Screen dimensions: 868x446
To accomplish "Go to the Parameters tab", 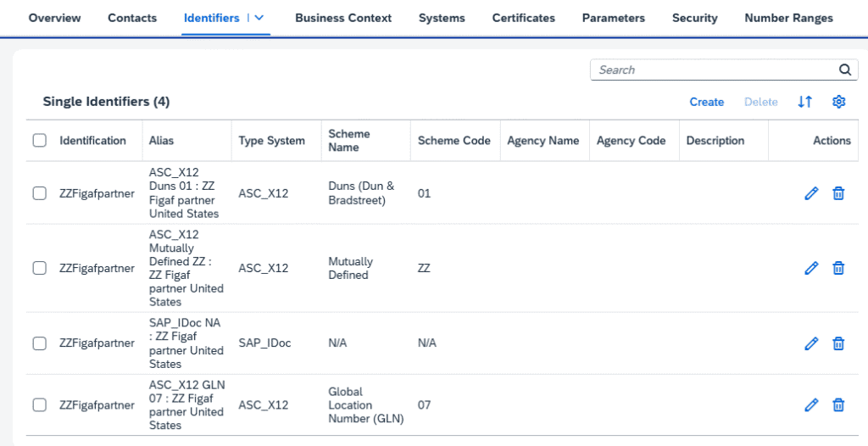I will (x=614, y=19).
